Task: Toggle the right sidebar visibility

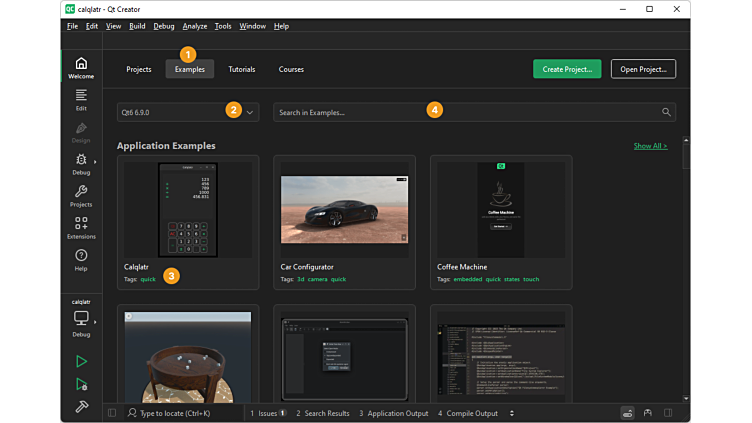Action: tap(668, 412)
